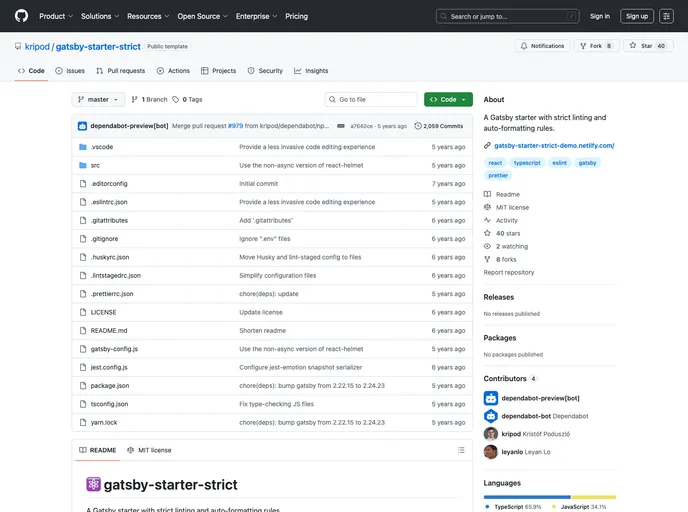Open the green Code dropdown button
The image size is (688, 512).
click(448, 100)
